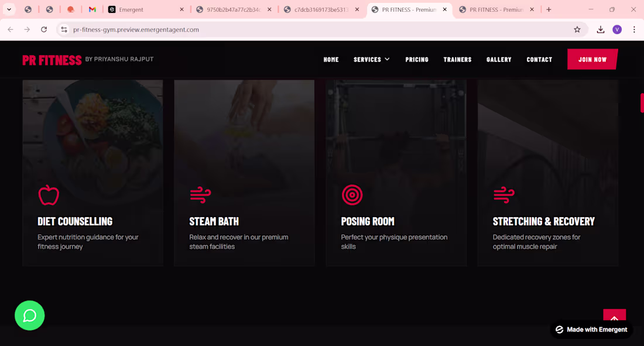Click the Join Now button

(592, 59)
